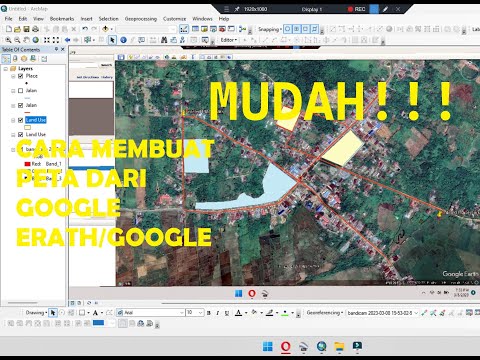Open the Editor dropdown menu
480x360 pixels.
[229, 40]
